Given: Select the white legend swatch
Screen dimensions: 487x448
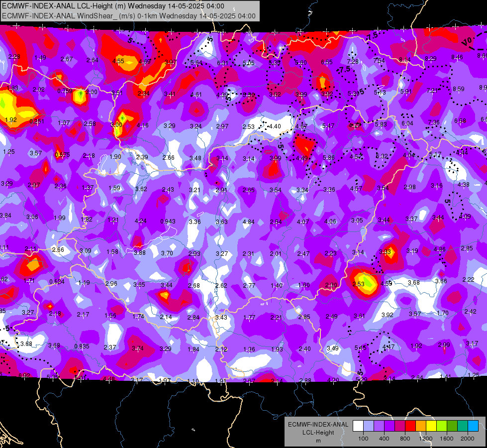Looking at the screenshot, I should (x=358, y=426).
